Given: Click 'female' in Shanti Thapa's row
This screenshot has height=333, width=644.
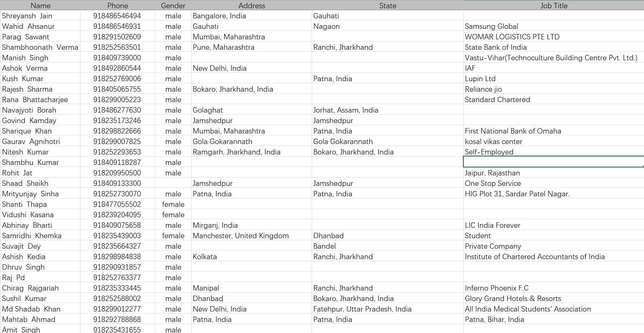Looking at the screenshot, I should click(173, 204).
